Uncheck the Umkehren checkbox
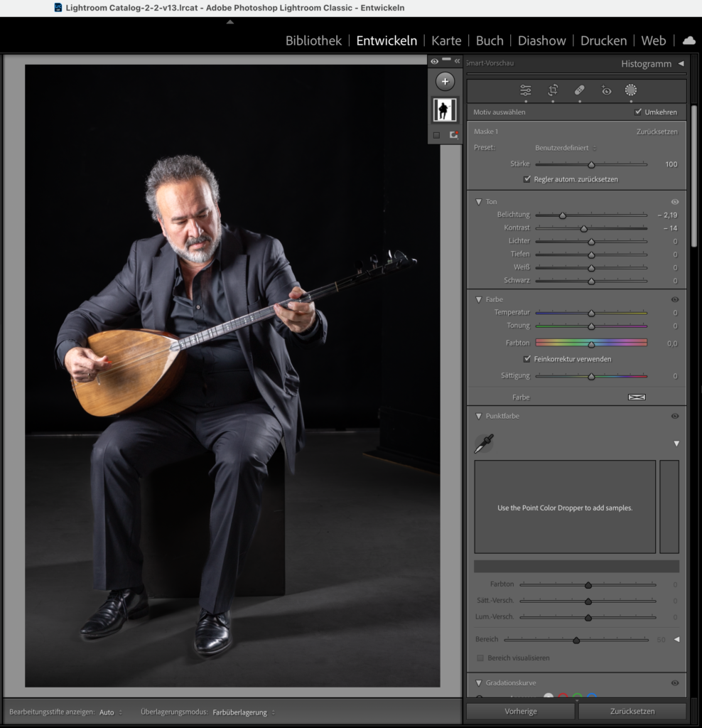 [x=638, y=112]
